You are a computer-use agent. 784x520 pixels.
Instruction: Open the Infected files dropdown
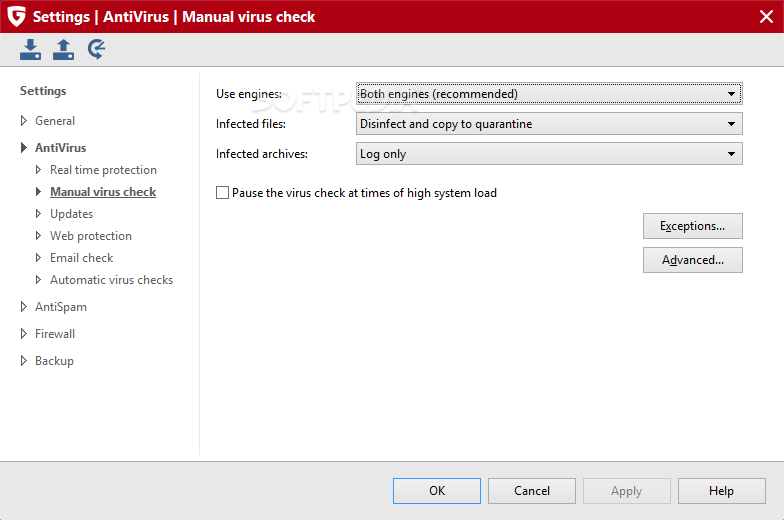coord(549,124)
